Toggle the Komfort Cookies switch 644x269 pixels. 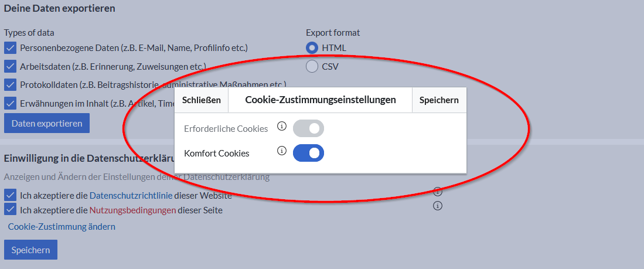click(308, 153)
